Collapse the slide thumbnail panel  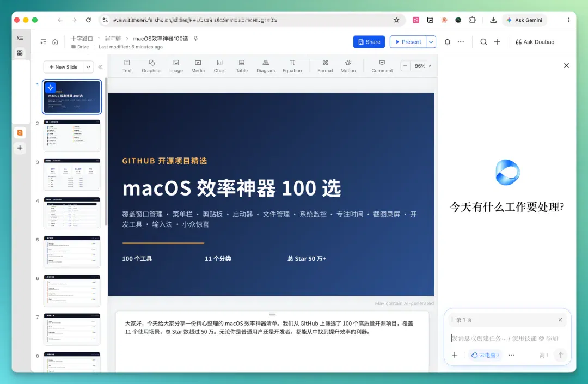click(x=101, y=67)
